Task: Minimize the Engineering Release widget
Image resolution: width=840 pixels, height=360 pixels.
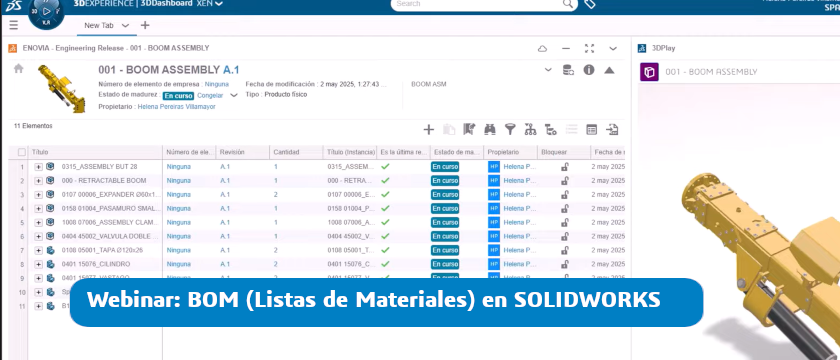Action: pos(566,48)
